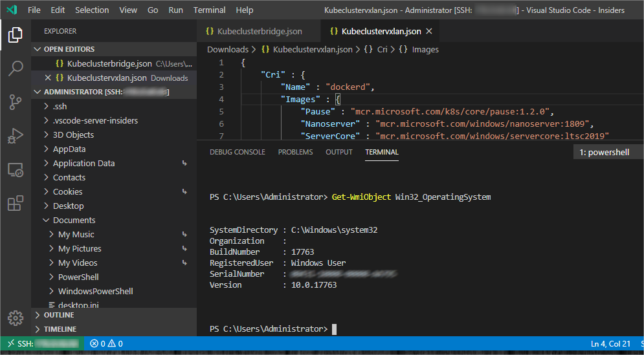Switch to the PROBLEMS panel tab
The width and height of the screenshot is (644, 355).
(x=295, y=152)
